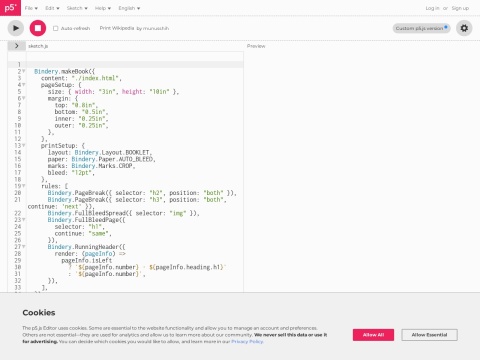Click code line pageInfo.isLeft
The width and height of the screenshot is (480, 360).
click(x=87, y=260)
